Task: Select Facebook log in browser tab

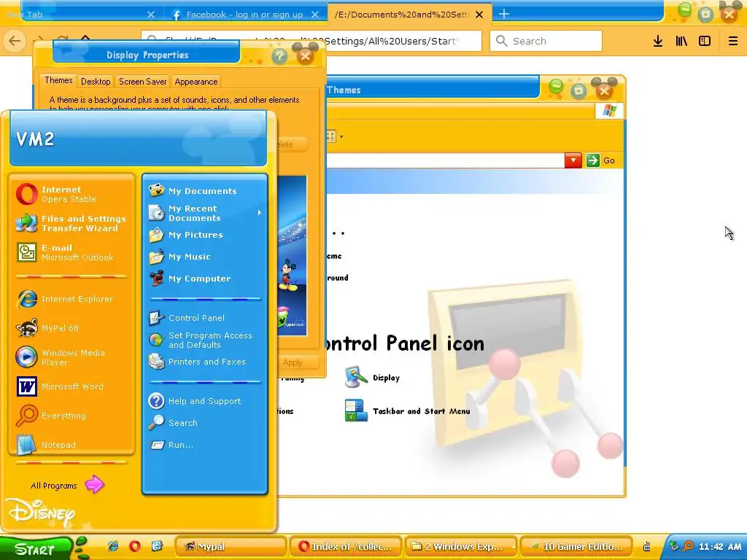Action: pos(245,15)
